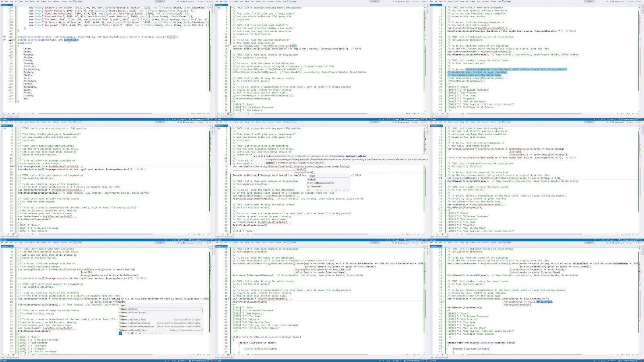Viewport: 644px width, 362px height.
Task: Select GeneratedComInterfaceAttribute in bottom-left completion list
Action: pyautogui.click(x=161, y=327)
